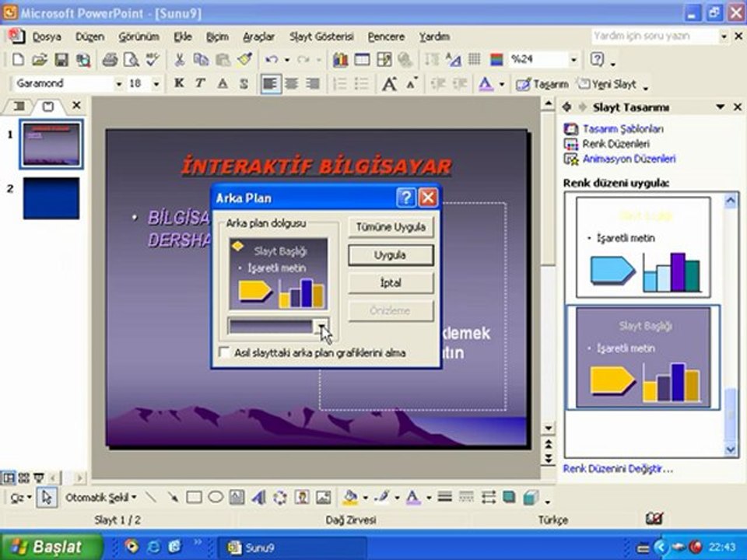Click the Insert Table icon

coord(362,60)
